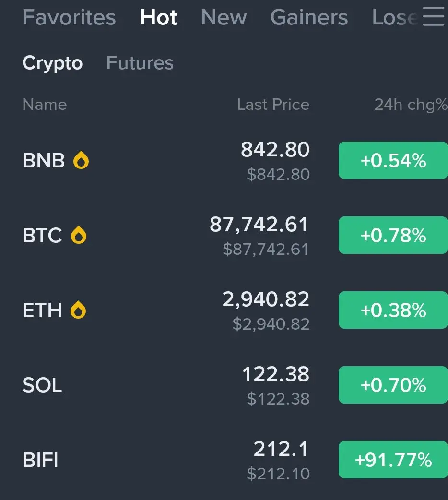Open the BIFI coin row

coord(224,460)
